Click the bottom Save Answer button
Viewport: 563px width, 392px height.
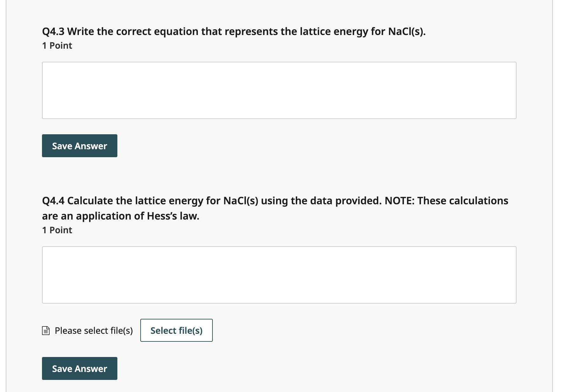[x=79, y=368]
